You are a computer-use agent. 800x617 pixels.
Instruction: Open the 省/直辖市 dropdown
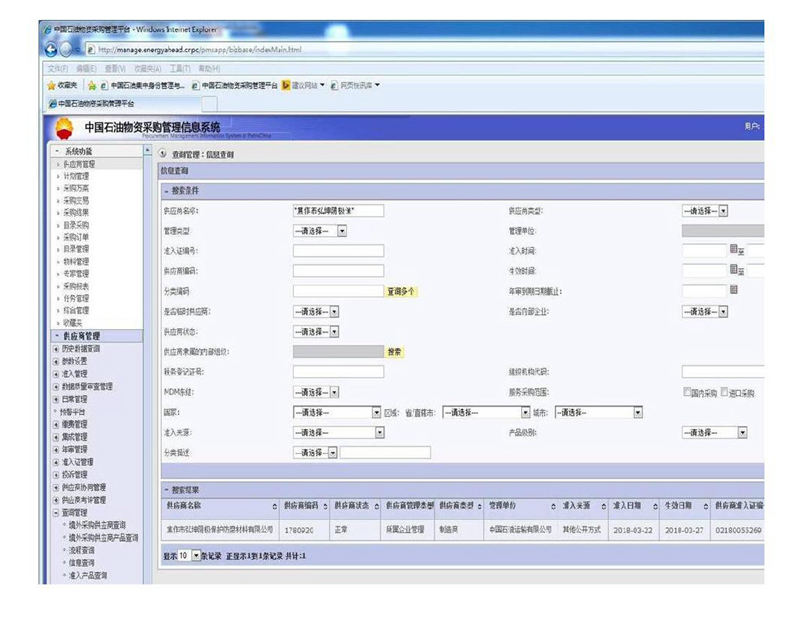[x=486, y=412]
